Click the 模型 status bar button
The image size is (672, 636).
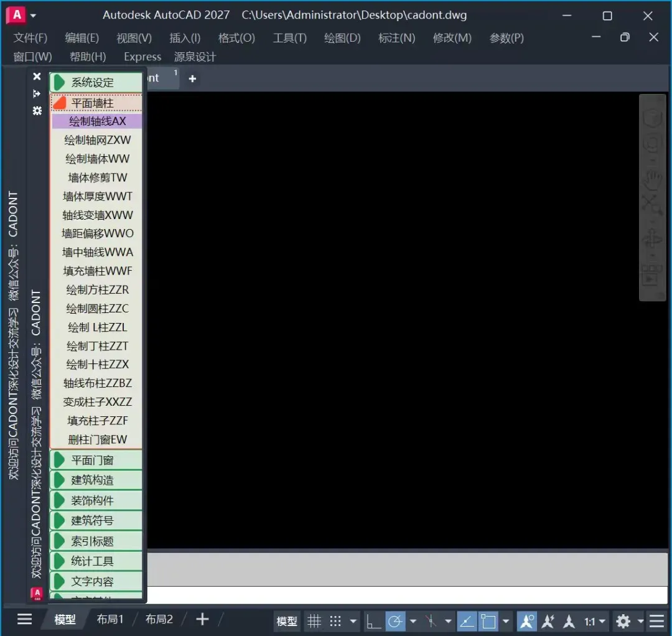pos(287,620)
